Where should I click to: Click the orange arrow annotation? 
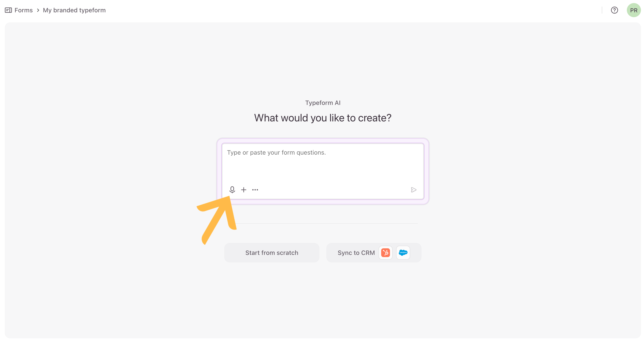pyautogui.click(x=218, y=218)
